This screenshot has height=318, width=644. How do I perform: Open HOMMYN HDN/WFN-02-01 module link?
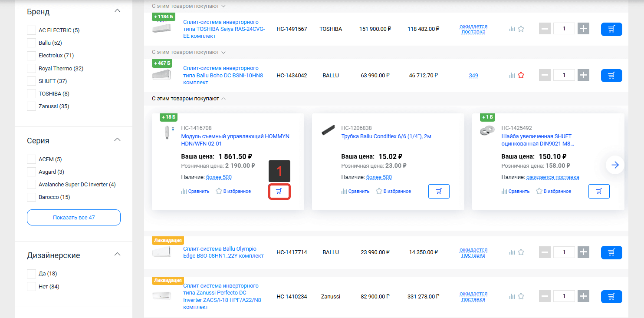(235, 140)
